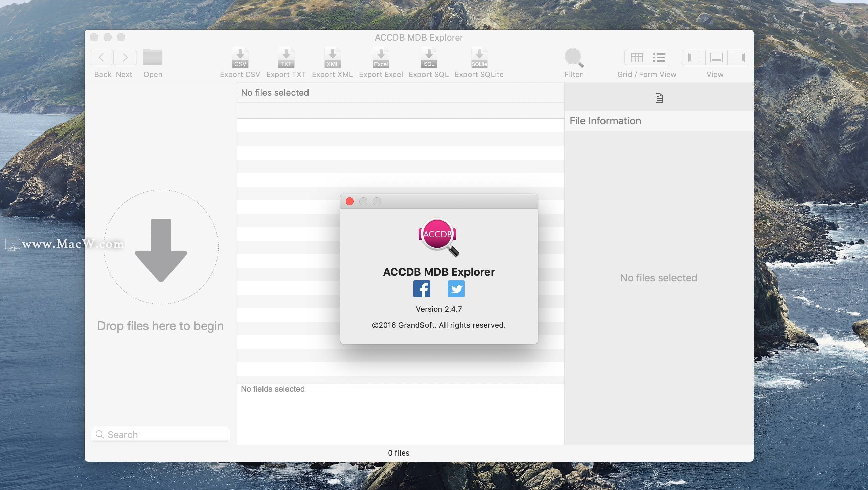Open the Facebook link in About dialog

tap(422, 289)
